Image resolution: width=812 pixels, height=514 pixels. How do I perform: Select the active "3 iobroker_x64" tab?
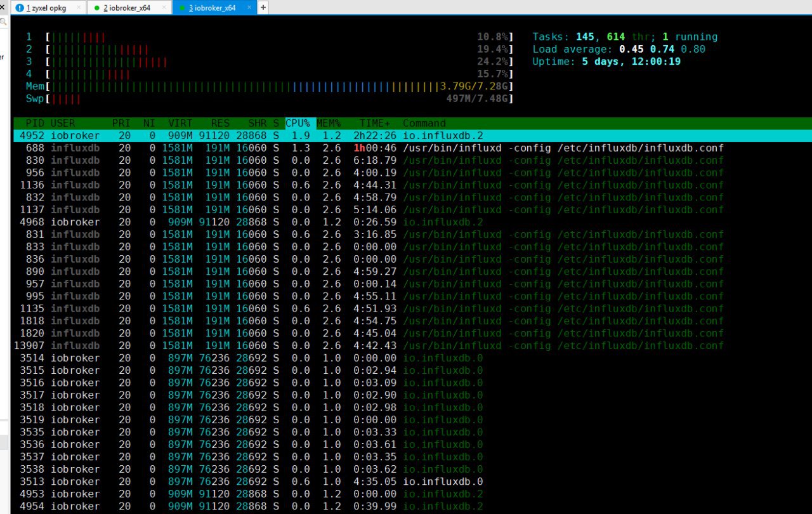click(x=214, y=8)
